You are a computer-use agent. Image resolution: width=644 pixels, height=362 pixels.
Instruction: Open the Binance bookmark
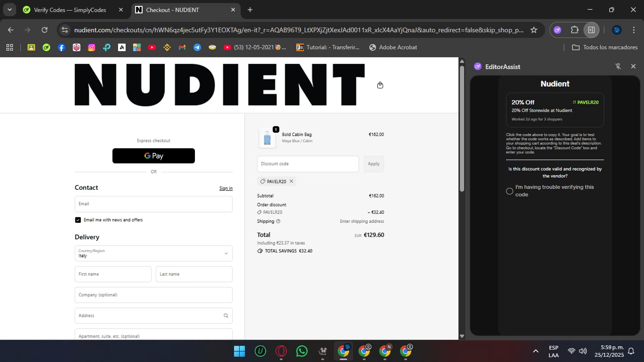167,48
